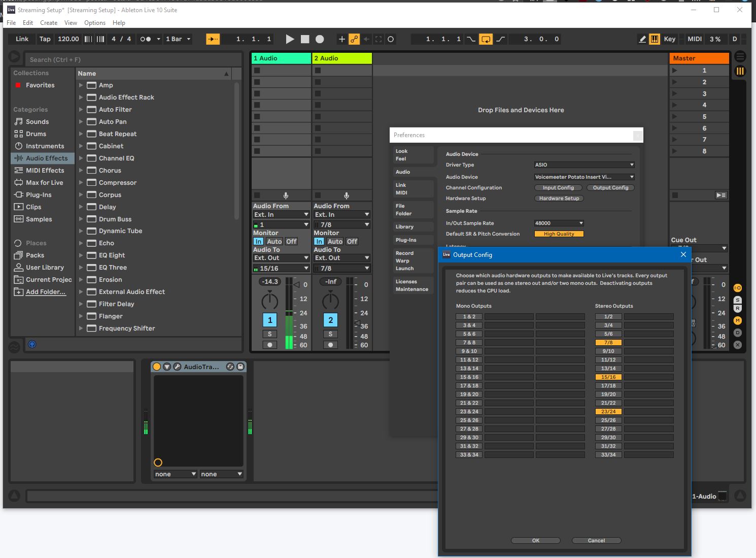Image resolution: width=756 pixels, height=558 pixels.
Task: Open the Samples browser category
Action: click(x=39, y=219)
